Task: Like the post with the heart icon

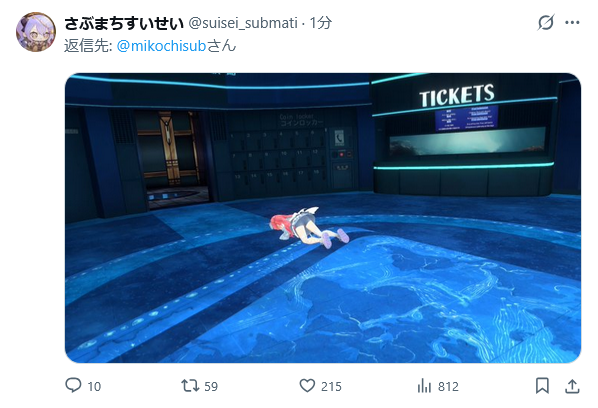Action: pos(307,386)
